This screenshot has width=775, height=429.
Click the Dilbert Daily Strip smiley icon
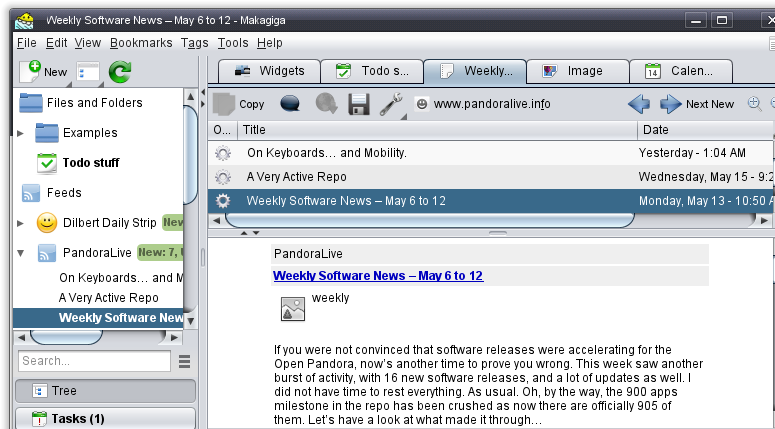pos(47,223)
